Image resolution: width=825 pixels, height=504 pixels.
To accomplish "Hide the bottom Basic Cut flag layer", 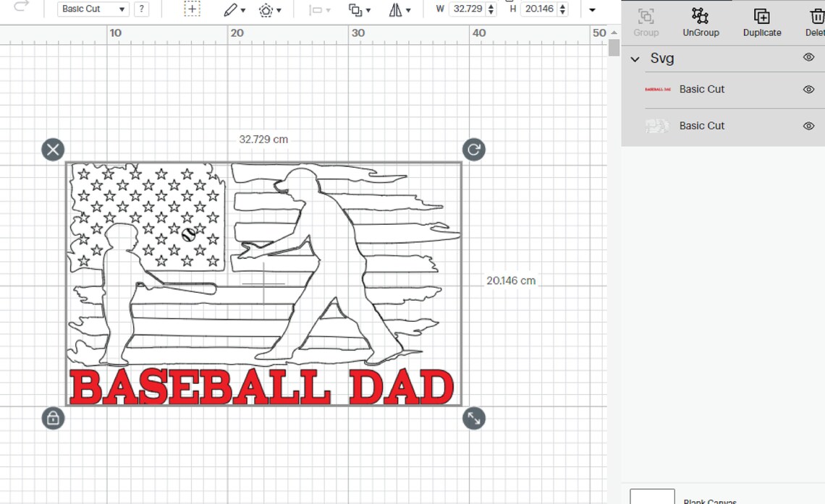I will click(x=808, y=126).
